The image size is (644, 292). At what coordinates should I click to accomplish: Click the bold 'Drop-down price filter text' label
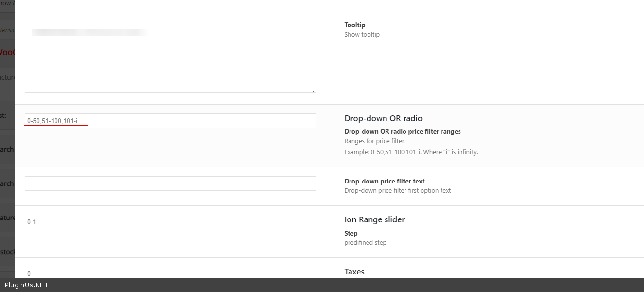click(x=384, y=181)
